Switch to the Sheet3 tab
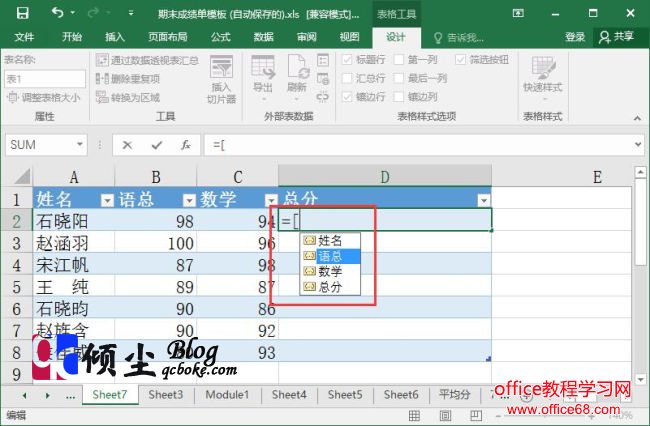650x426 pixels. (166, 395)
